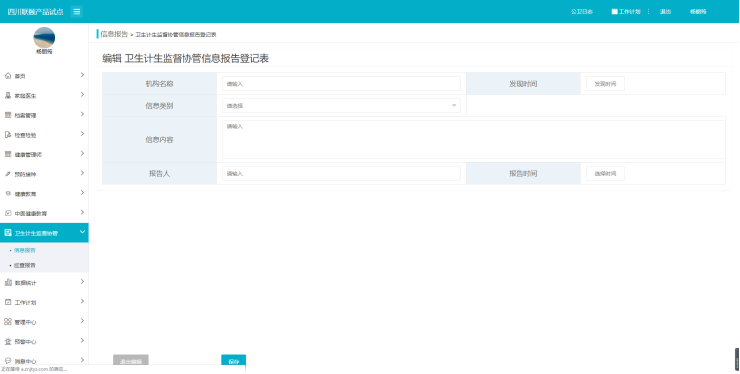740x374 pixels.
Task: Click the 预警中心 sidebar label
Action: 25,342
